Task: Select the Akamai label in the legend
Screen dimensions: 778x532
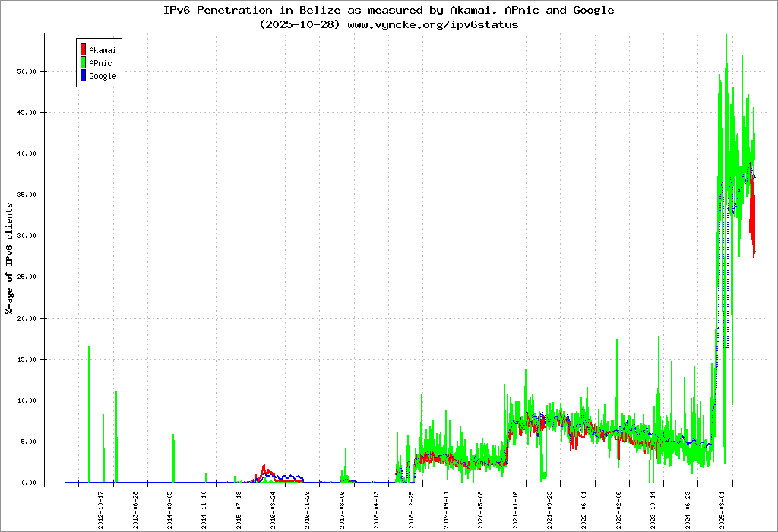Action: 103,51
